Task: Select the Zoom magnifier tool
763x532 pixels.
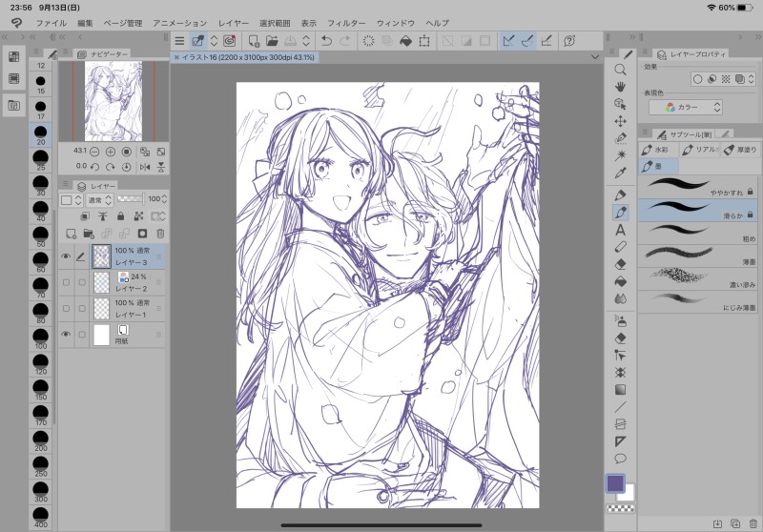Action: click(620, 70)
